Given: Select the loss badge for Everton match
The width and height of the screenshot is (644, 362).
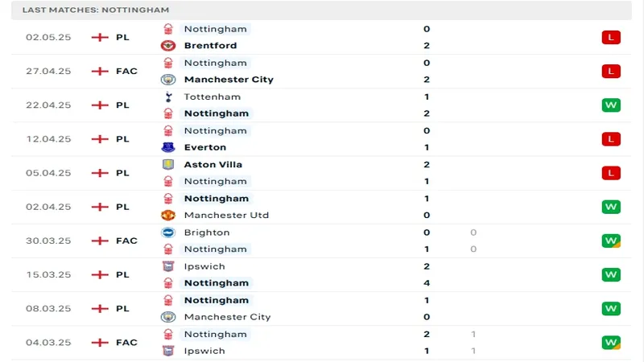Looking at the screenshot, I should tap(611, 139).
